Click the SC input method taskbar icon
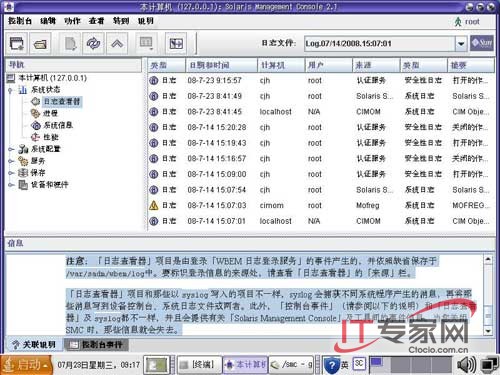 (x=359, y=363)
